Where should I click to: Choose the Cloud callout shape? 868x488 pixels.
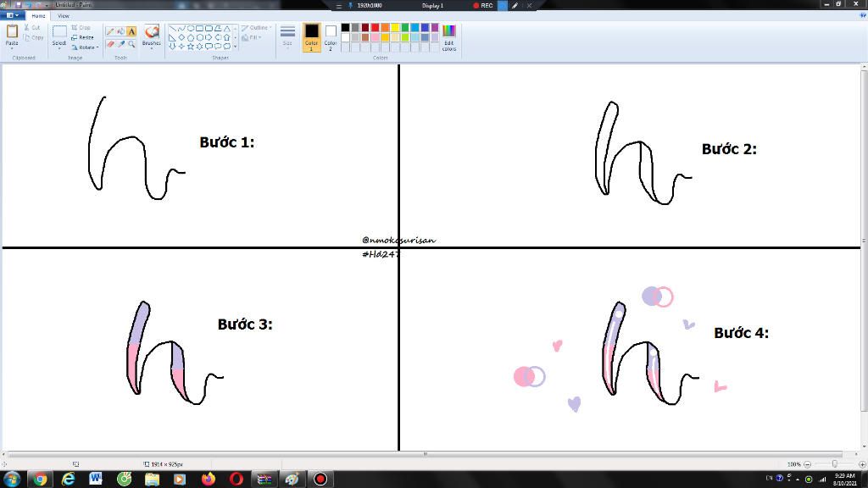coord(227,47)
